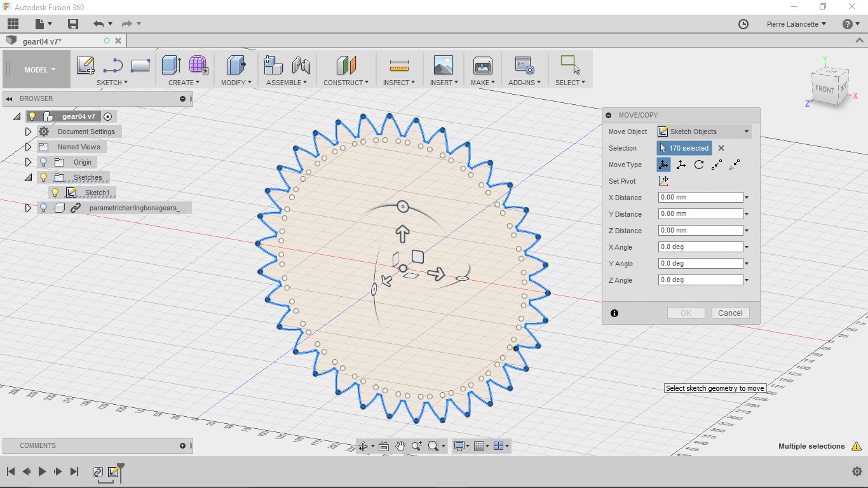Open the SKETCH menu
Viewport: 868px width, 488px height.
coord(112,83)
